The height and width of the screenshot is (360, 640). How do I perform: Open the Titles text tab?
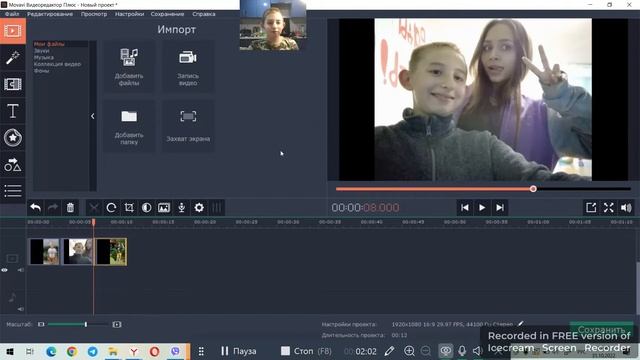coord(13,111)
